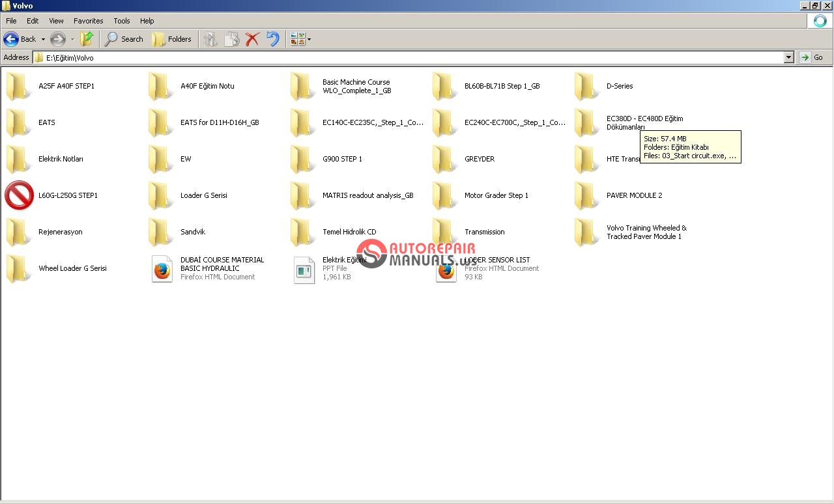834x504 pixels.
Task: Select the Elektrik Eğitimi PPT file icon
Action: tap(304, 270)
